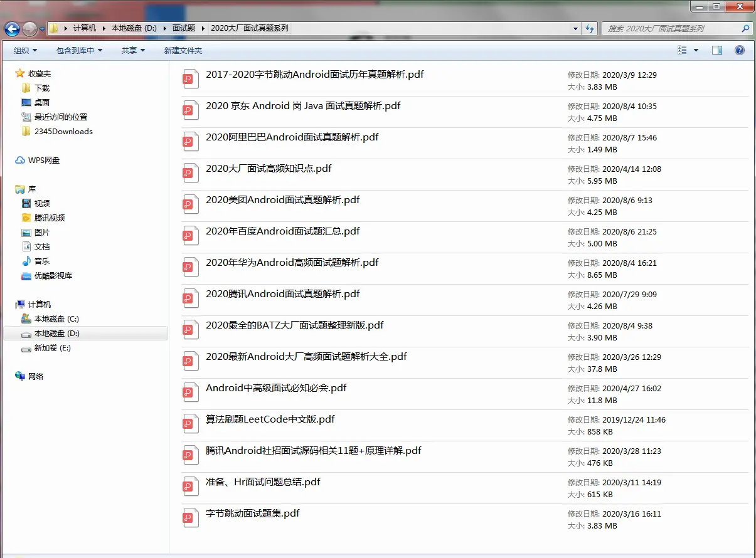
Task: Open the 共享 menu
Action: tap(133, 50)
